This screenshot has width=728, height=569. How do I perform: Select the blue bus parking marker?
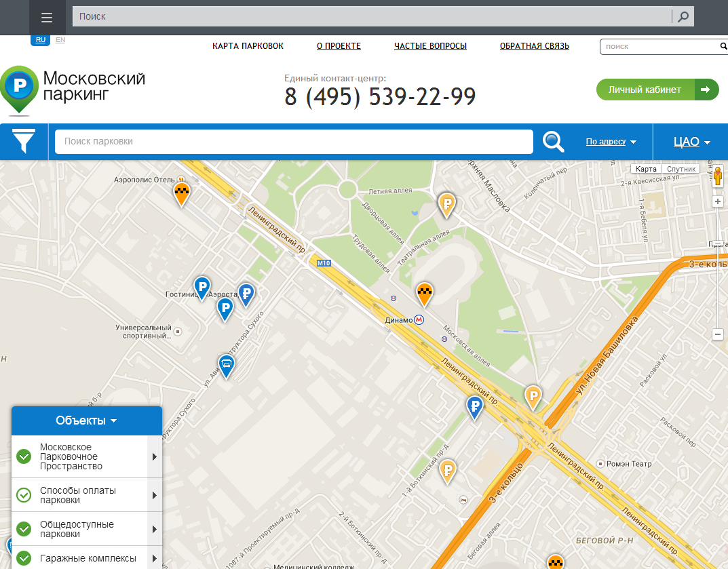tap(226, 367)
